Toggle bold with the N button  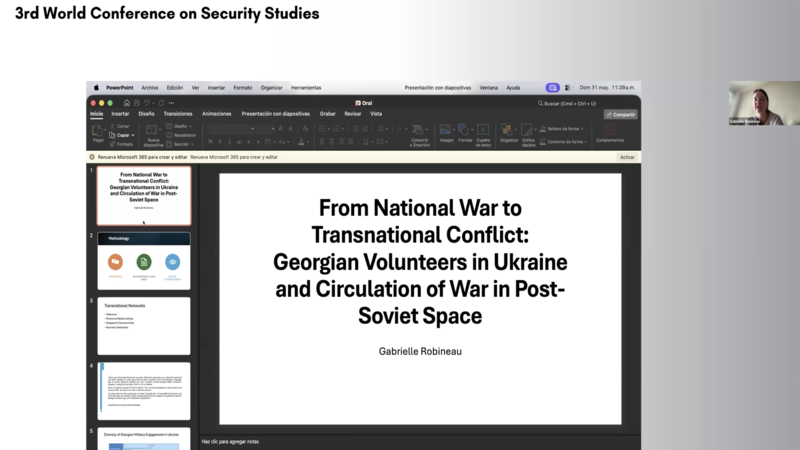[210, 141]
